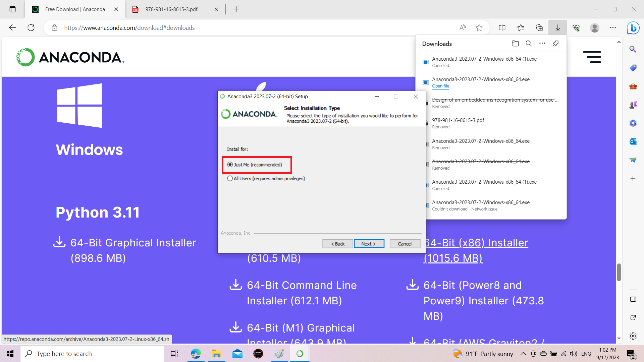Click the Anaconda logo on the website
Viewport: 644px width, 362px height.
70,57
